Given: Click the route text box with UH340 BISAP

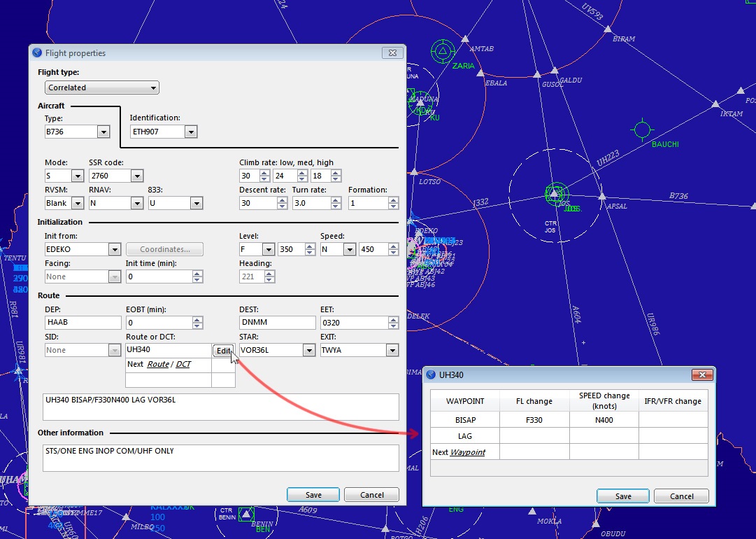Looking at the screenshot, I should pos(221,407).
